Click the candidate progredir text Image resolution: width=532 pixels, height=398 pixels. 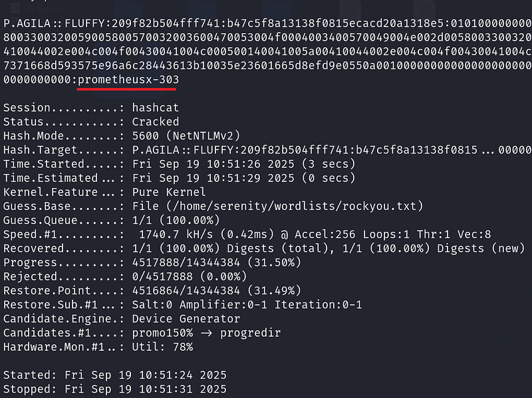point(251,333)
